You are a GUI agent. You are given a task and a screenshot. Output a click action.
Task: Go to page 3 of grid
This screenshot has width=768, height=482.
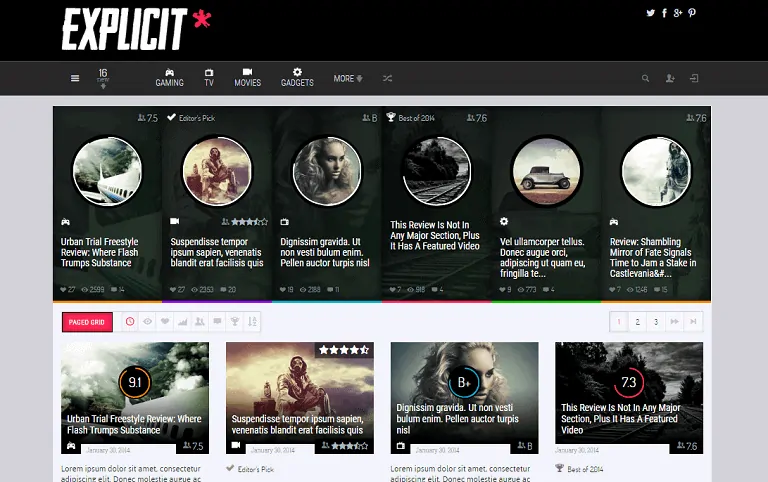pos(656,322)
